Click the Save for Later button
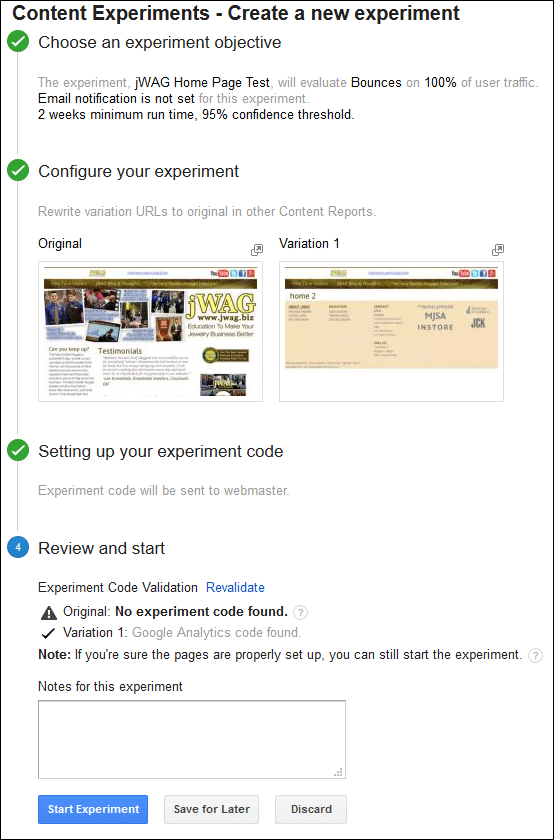This screenshot has height=840, width=554. click(212, 809)
